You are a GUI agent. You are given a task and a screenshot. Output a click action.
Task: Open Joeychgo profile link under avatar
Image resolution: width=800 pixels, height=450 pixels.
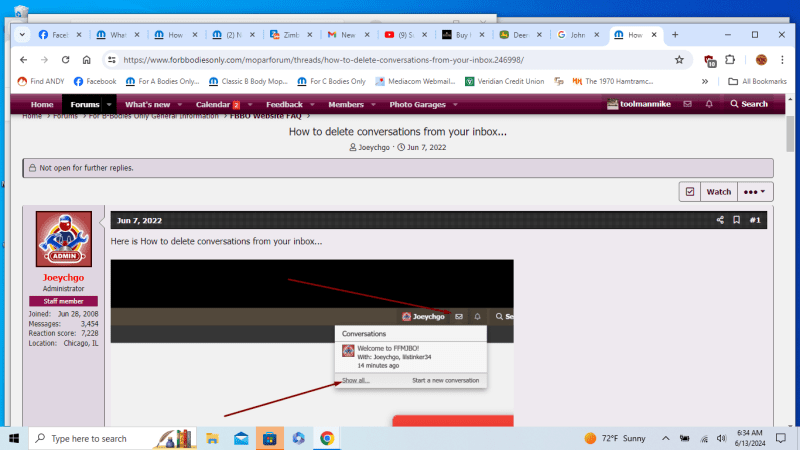click(x=63, y=278)
